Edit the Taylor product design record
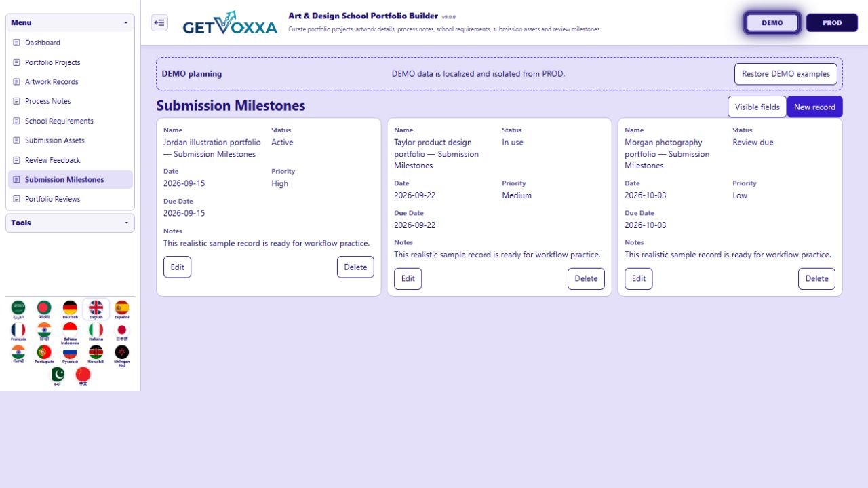Image resolution: width=868 pixels, height=488 pixels. click(x=408, y=278)
